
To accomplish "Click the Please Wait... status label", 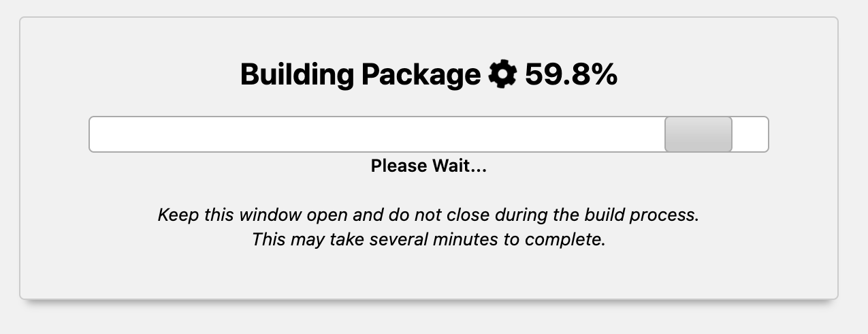I will (429, 166).
